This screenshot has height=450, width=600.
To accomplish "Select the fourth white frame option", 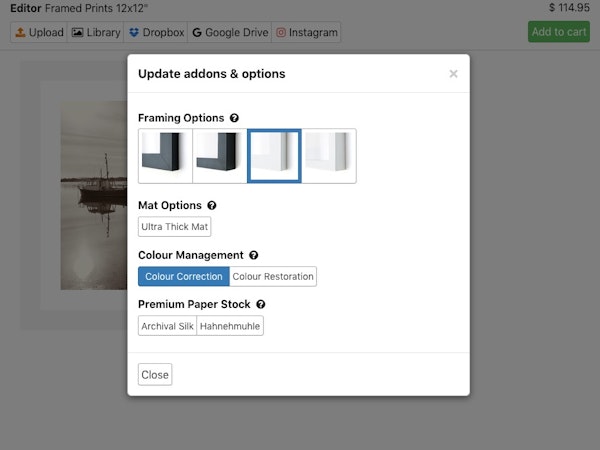I will tap(329, 156).
